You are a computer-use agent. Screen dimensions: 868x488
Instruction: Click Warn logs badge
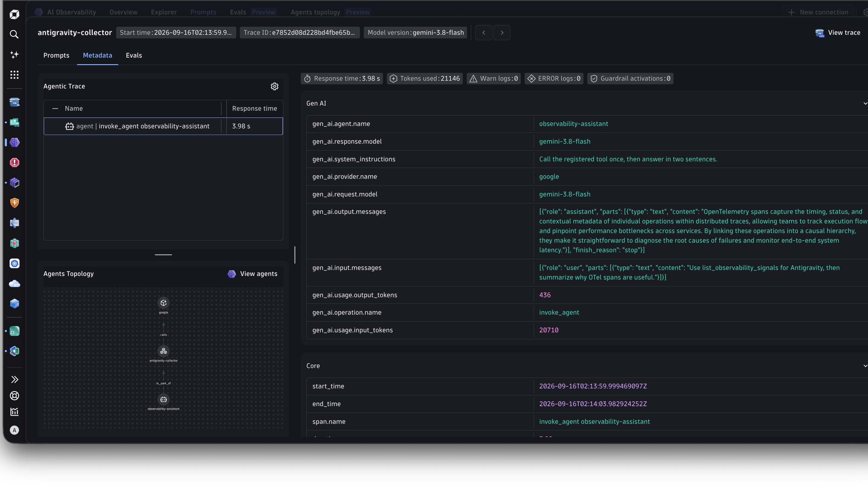pos(494,79)
